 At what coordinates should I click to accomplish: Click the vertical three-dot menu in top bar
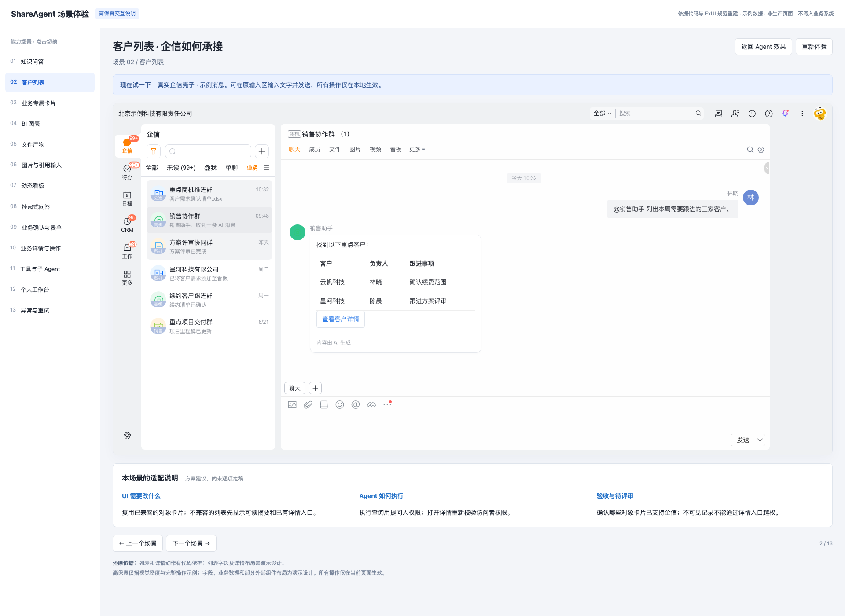(x=802, y=114)
